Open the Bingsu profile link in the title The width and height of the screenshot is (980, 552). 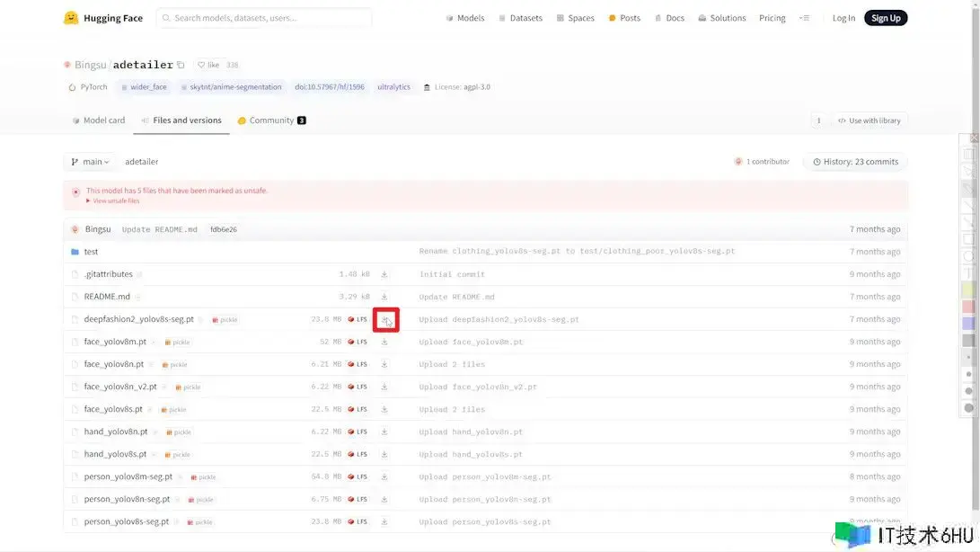(90, 65)
